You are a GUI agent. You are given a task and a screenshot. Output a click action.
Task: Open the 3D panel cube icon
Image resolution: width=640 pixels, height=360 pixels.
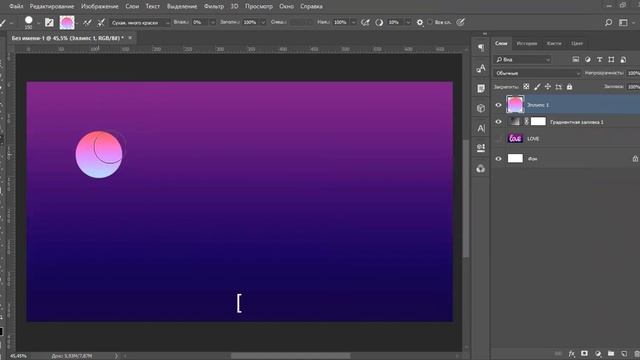[x=481, y=108]
